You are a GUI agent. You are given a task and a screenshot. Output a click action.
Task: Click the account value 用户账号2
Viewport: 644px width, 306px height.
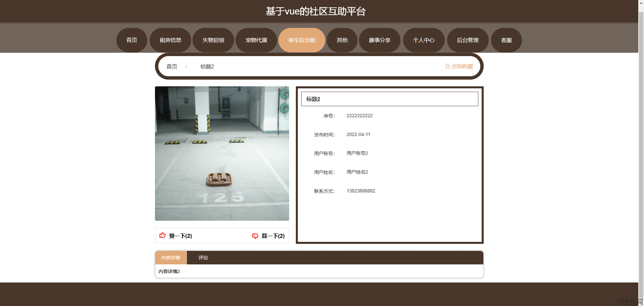[x=357, y=153]
